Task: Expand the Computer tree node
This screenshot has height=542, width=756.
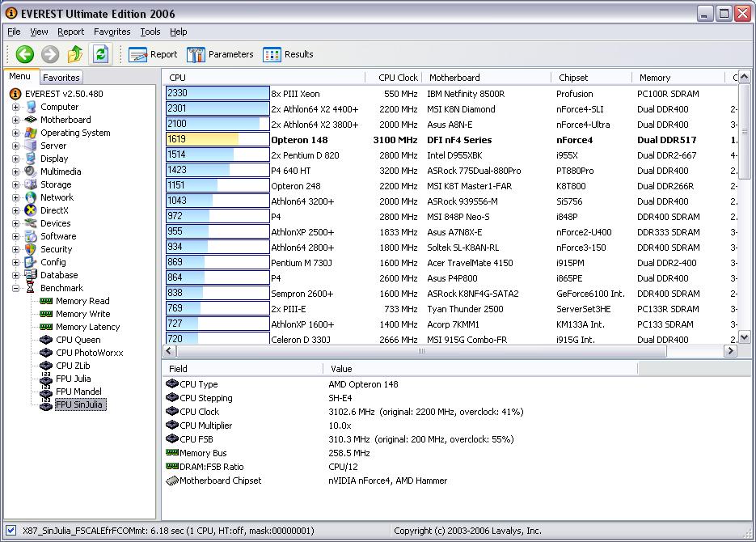Action: click(16, 107)
